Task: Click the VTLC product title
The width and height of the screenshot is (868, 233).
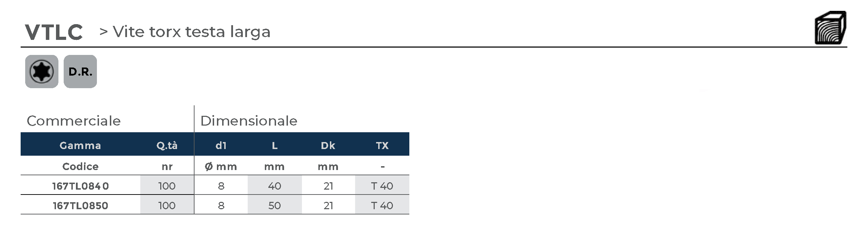Action: pyautogui.click(x=54, y=32)
